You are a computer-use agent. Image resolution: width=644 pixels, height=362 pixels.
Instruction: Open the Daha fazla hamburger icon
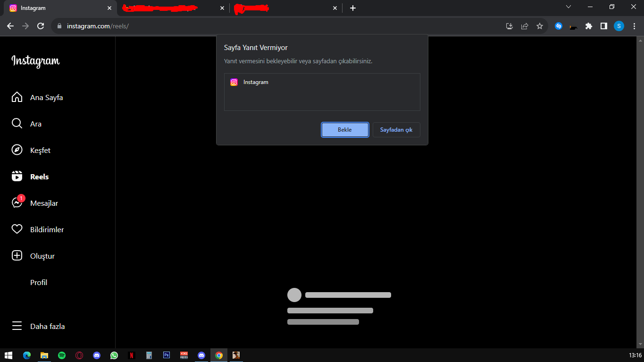tap(17, 326)
